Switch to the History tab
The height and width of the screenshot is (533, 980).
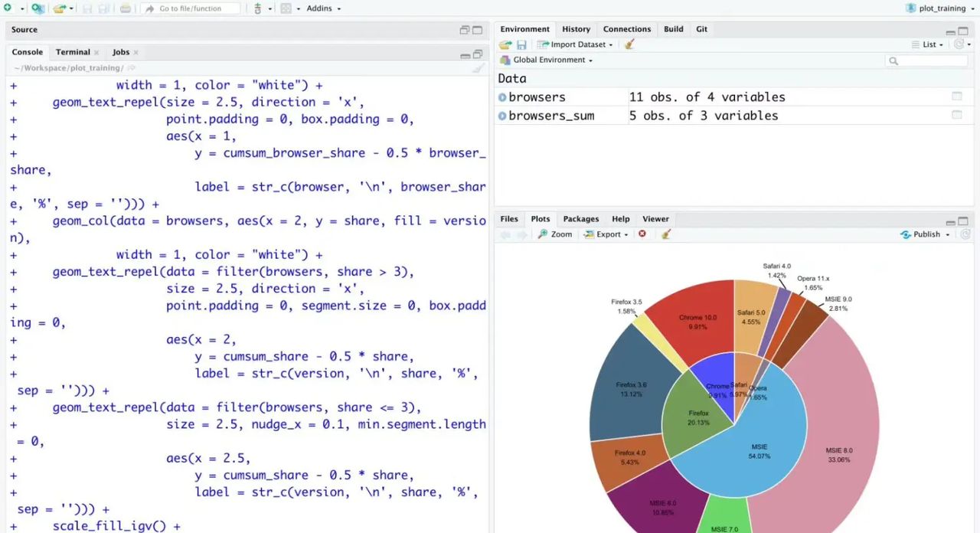(576, 29)
